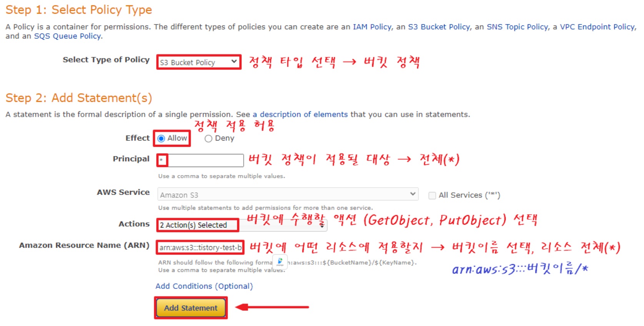Open the S3 Bucket Policy link
644x326 pixels.
439,27
